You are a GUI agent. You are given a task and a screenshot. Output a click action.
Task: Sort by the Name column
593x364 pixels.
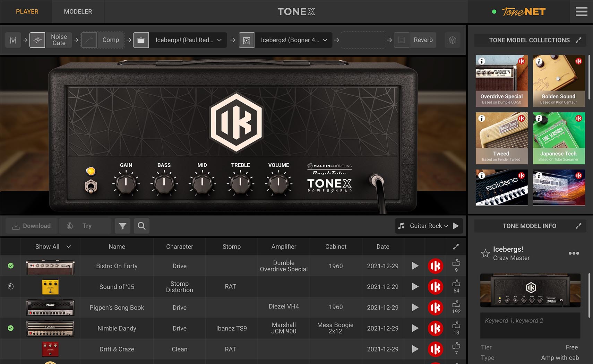click(117, 247)
